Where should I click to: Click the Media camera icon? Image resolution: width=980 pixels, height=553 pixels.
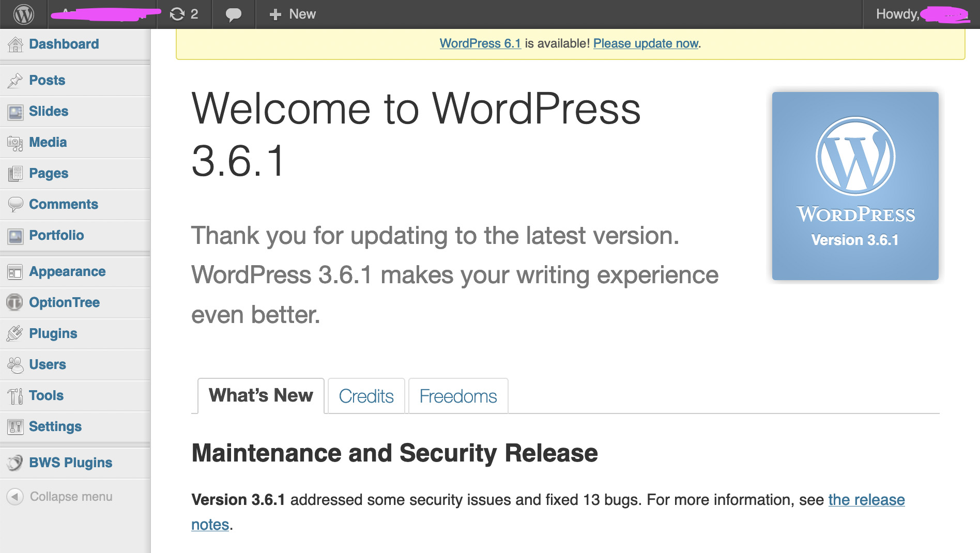[x=16, y=143]
